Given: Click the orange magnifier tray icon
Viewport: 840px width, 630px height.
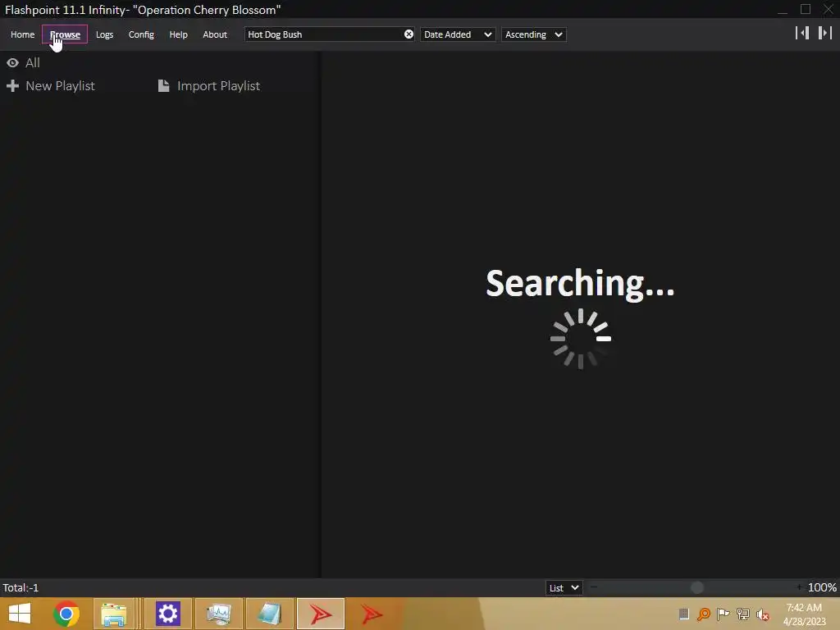Looking at the screenshot, I should pyautogui.click(x=704, y=614).
